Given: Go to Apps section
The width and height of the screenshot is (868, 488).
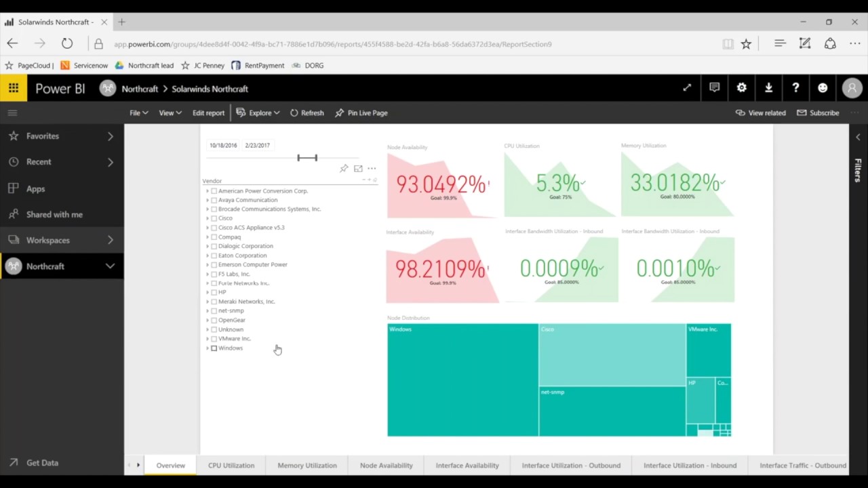Looking at the screenshot, I should coord(61,188).
